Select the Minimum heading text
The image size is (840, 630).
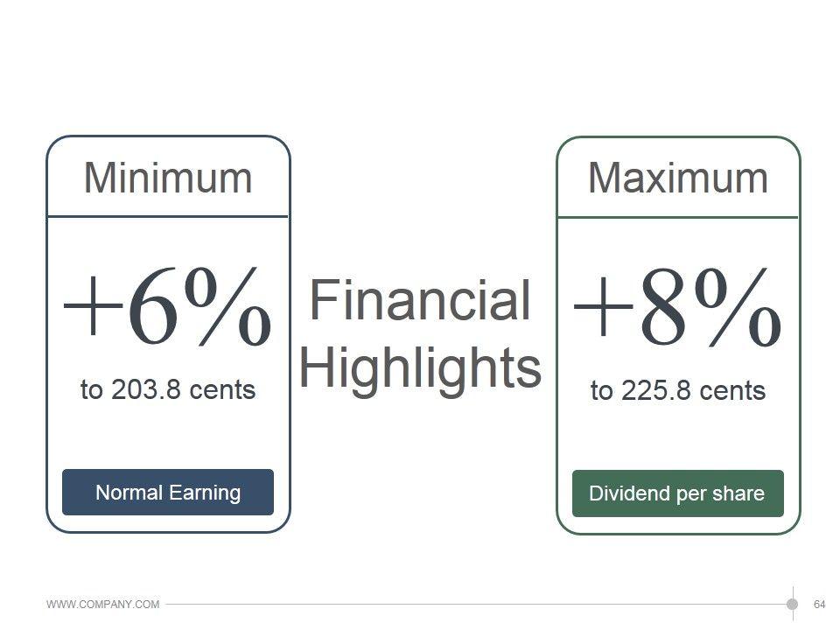(x=168, y=178)
